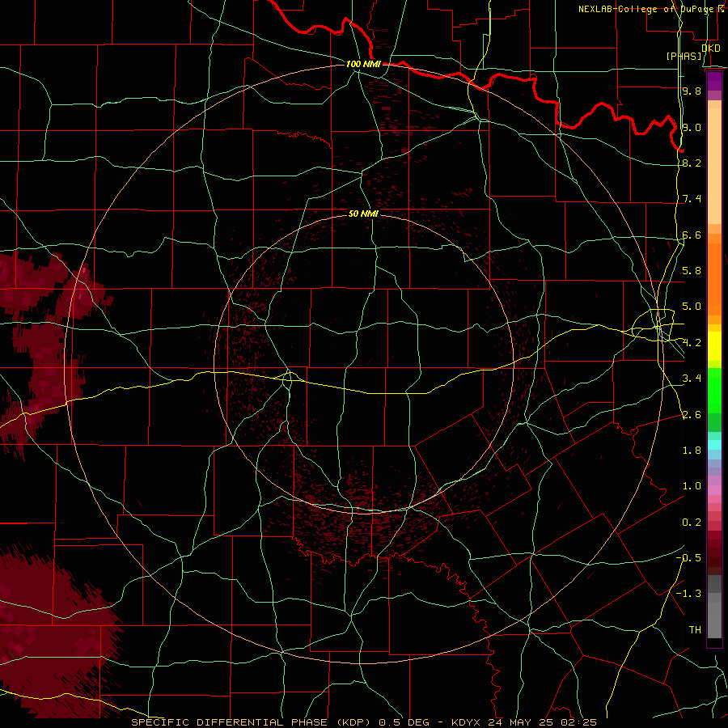Screen dimensions: 728x728
Task: Click the 5.8 value on the scale
Action: (x=692, y=271)
